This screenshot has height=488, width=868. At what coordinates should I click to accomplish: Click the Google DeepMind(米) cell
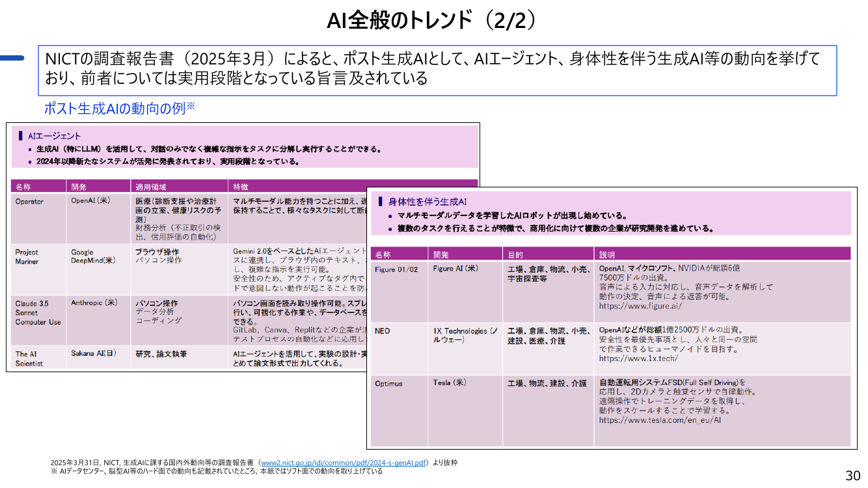coord(99,269)
